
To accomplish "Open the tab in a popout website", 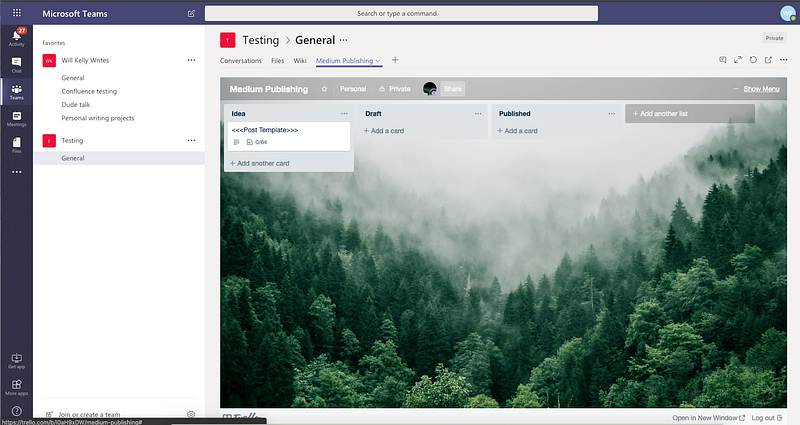I will 768,60.
